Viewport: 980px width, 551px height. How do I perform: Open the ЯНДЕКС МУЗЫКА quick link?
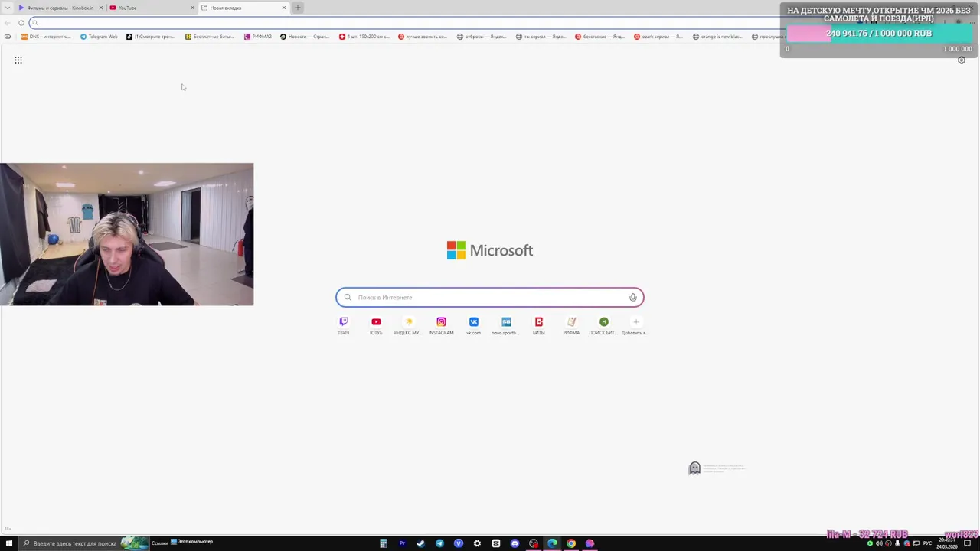click(x=408, y=325)
